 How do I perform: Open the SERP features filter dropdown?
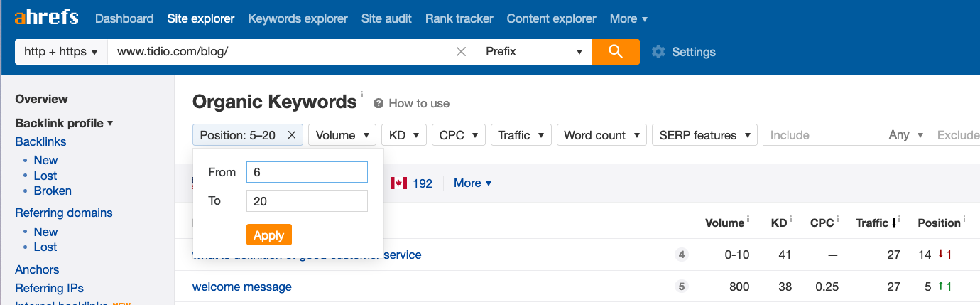pos(704,135)
